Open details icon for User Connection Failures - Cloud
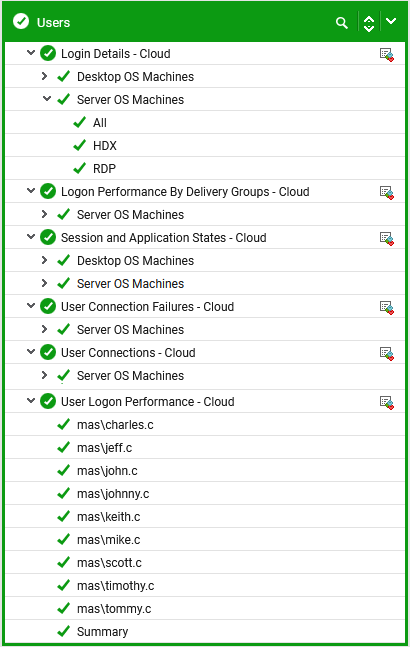 pos(387,307)
